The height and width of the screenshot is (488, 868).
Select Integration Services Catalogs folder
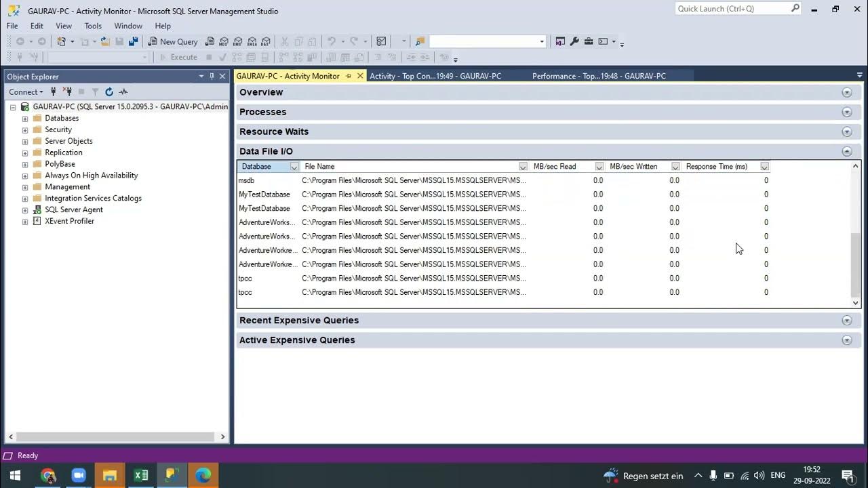(x=93, y=199)
